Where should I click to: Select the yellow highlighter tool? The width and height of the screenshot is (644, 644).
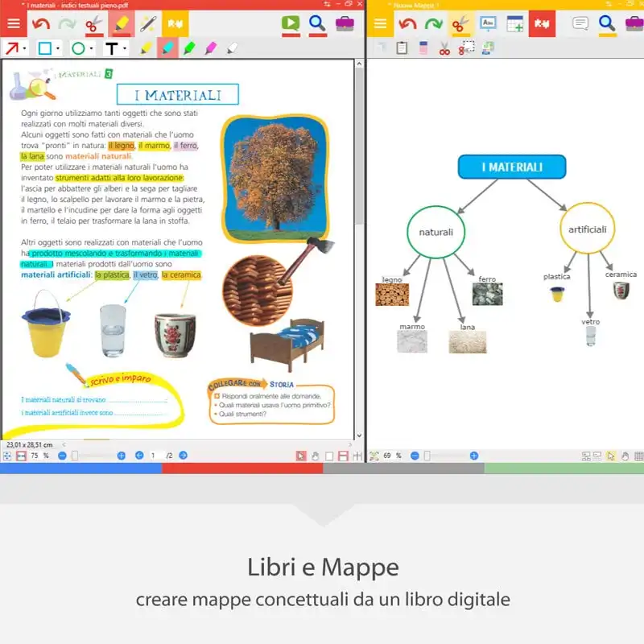pos(146,48)
